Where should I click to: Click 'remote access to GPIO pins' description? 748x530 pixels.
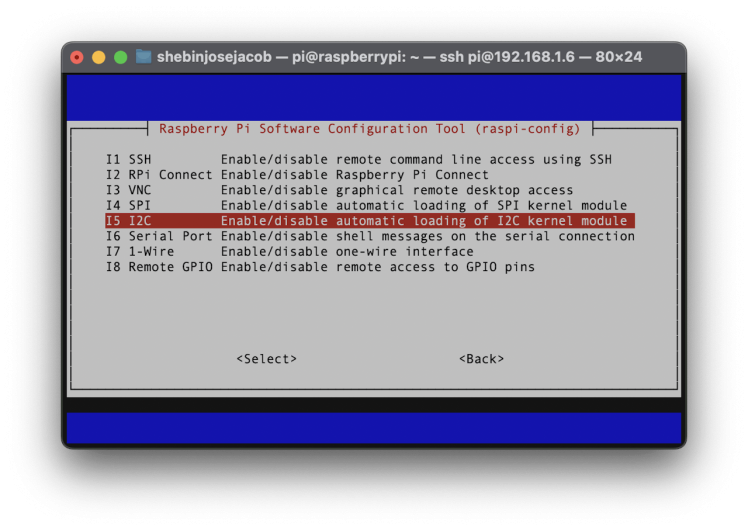(435, 267)
